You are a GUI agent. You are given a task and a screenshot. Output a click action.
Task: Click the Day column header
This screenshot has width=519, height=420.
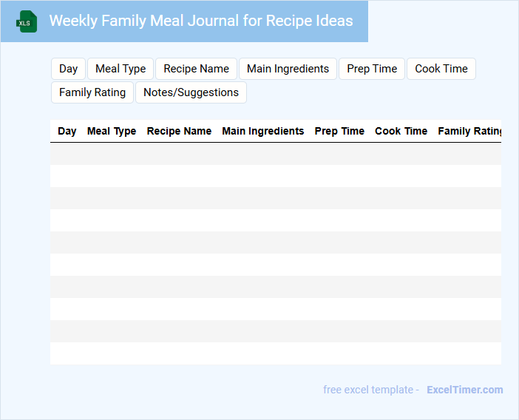pos(67,131)
